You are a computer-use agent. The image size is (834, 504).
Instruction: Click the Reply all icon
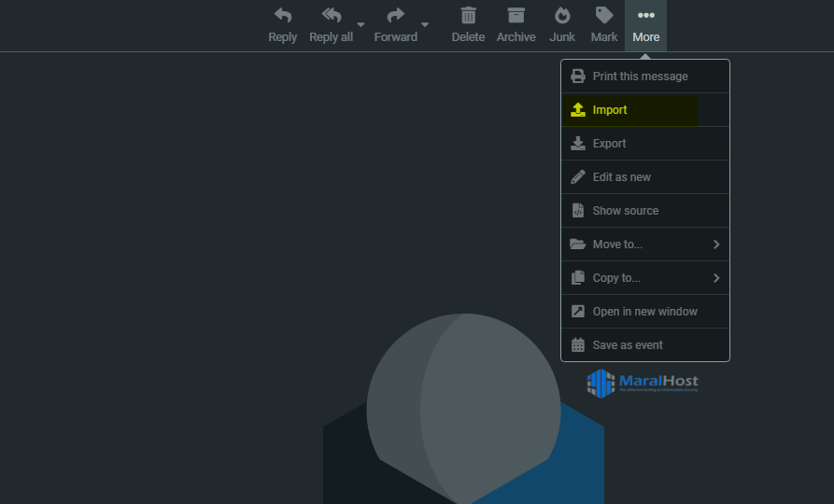[x=331, y=16]
